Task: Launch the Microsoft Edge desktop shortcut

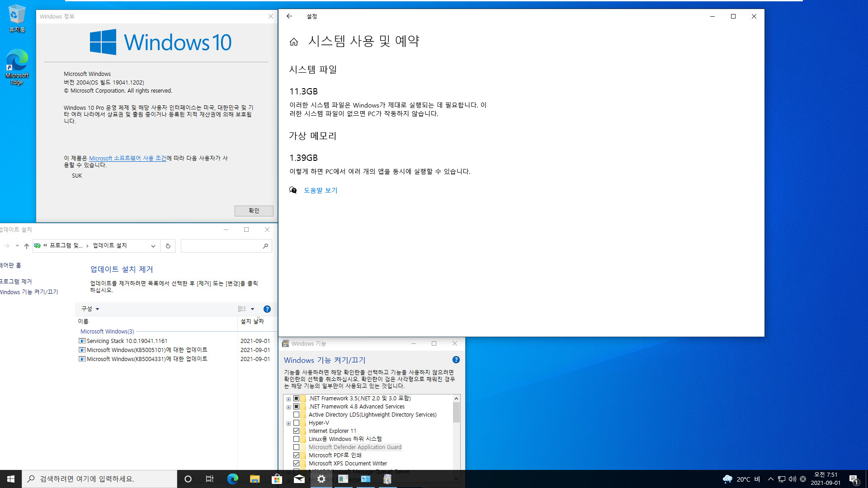Action: tap(17, 67)
